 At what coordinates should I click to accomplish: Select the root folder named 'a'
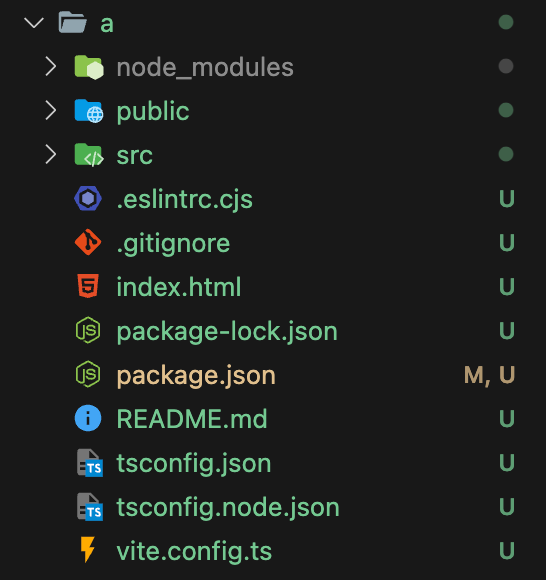tap(107, 24)
